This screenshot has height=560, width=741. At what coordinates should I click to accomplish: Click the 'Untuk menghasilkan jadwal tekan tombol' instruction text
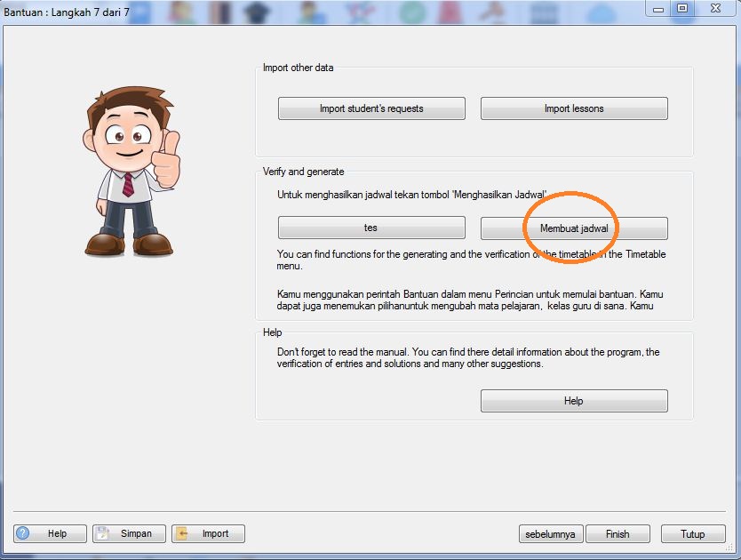coord(411,195)
